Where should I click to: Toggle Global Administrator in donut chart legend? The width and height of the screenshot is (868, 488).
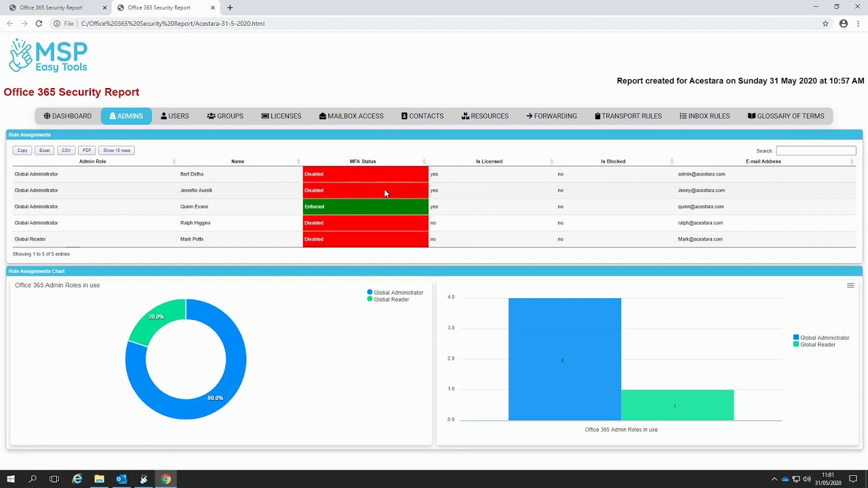point(395,293)
